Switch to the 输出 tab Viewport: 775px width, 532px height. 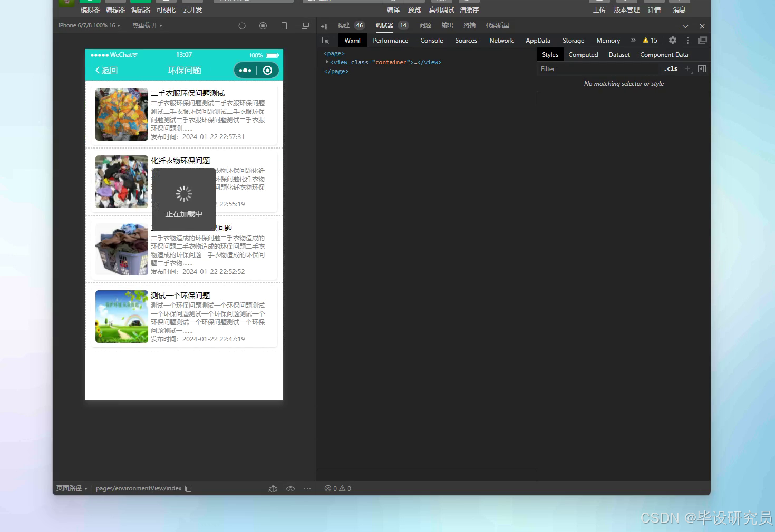pos(448,25)
